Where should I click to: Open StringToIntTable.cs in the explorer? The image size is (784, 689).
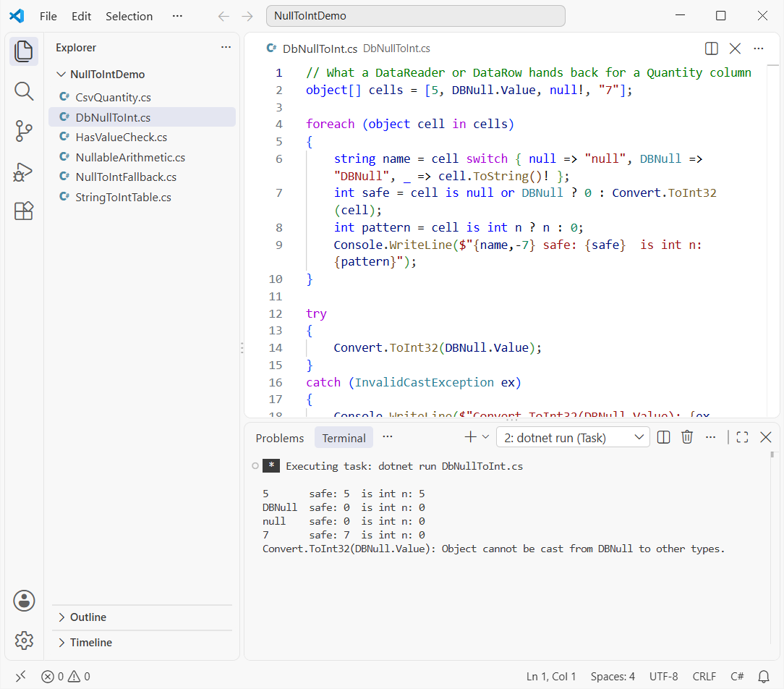point(142,197)
